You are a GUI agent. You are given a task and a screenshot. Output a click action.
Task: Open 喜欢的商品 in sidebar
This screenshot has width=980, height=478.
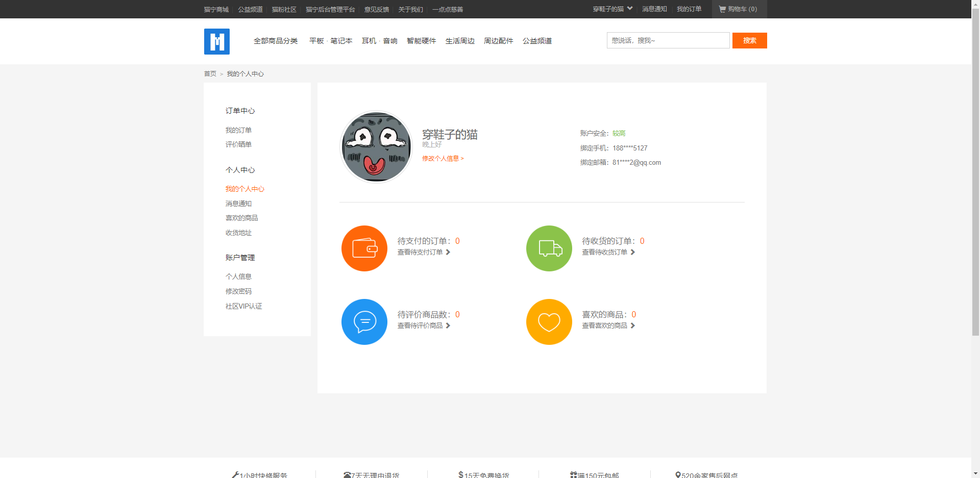pos(242,218)
